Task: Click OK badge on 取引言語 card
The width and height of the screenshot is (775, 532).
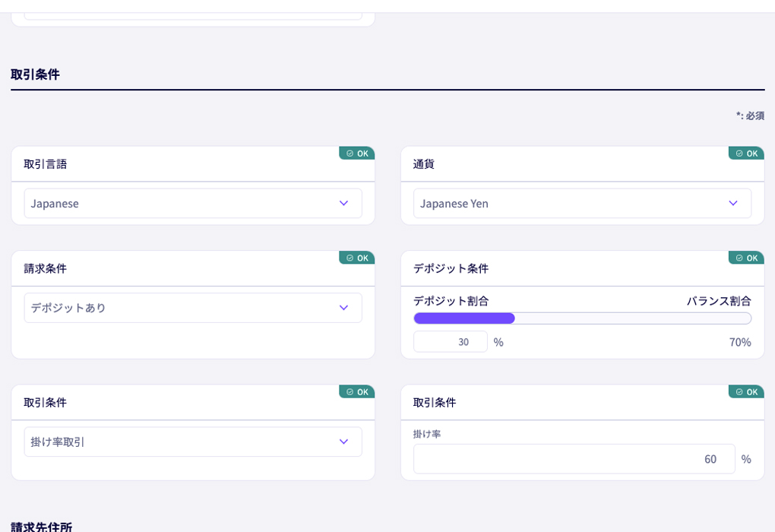Action: [x=357, y=154]
